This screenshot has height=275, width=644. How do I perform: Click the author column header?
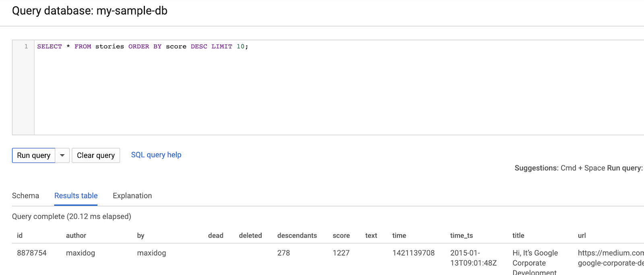pyautogui.click(x=76, y=236)
